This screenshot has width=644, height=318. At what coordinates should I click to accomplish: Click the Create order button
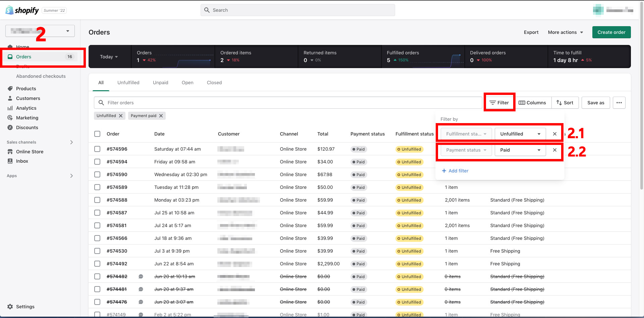611,32
